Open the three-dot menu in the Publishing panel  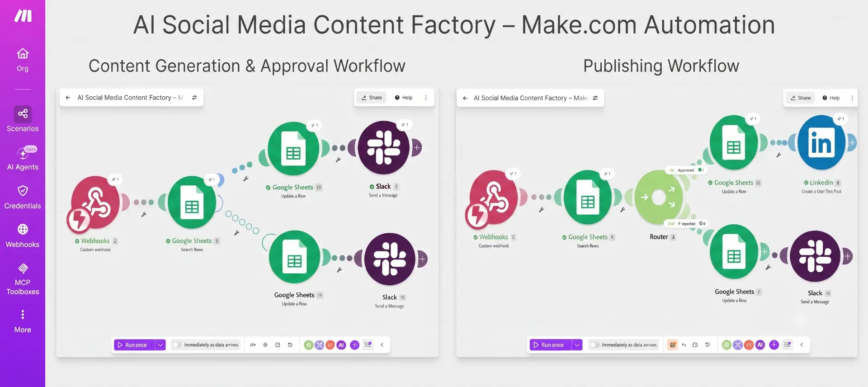click(x=852, y=98)
